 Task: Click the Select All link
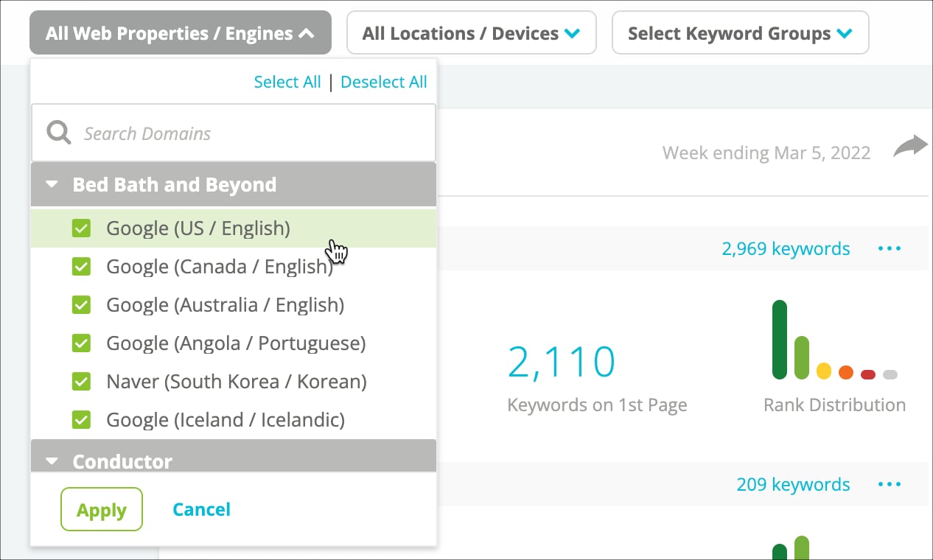tap(287, 82)
